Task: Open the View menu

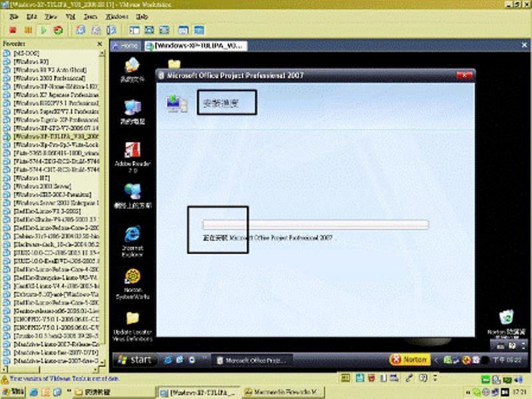Action: coord(51,16)
